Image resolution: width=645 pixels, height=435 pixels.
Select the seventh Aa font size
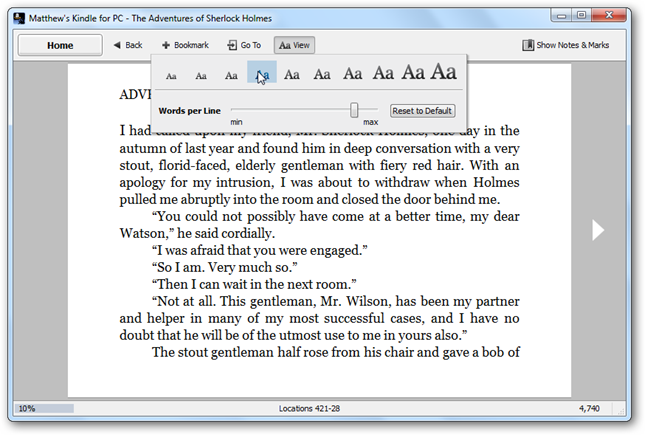tap(353, 73)
